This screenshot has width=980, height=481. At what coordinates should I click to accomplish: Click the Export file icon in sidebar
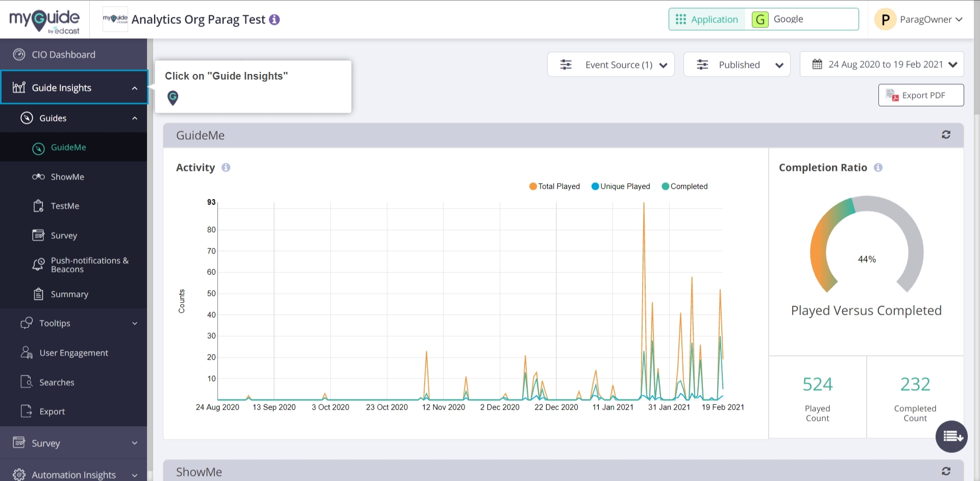click(x=27, y=411)
